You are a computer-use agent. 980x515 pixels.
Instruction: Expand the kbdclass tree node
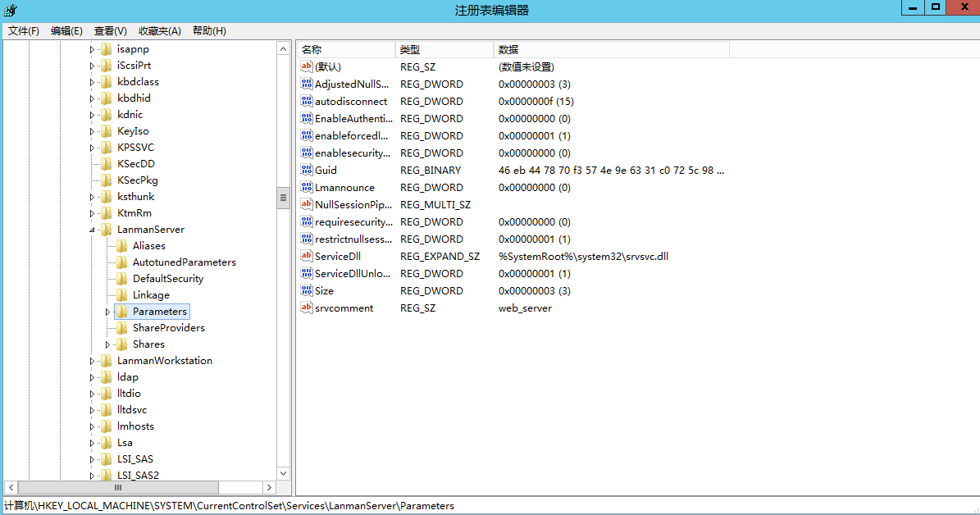pyautogui.click(x=92, y=82)
